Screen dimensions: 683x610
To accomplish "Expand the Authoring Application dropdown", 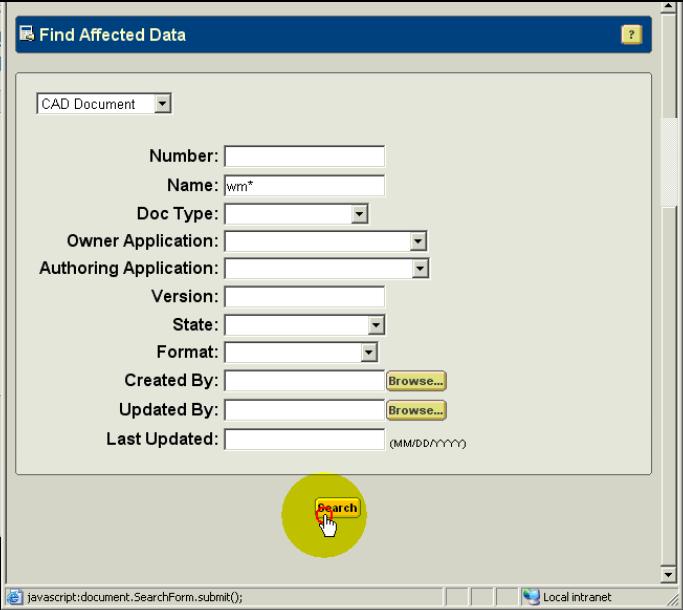I will click(x=420, y=268).
